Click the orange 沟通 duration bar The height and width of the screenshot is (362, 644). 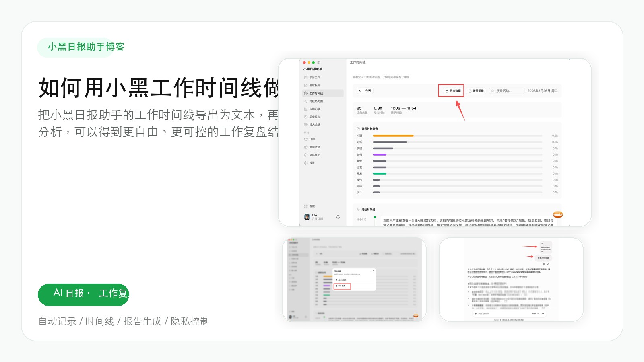393,136
